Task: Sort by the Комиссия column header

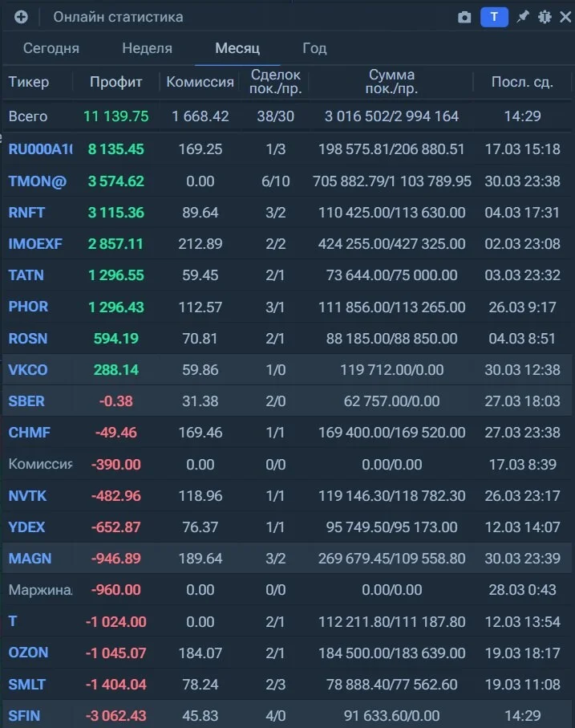Action: [x=200, y=82]
